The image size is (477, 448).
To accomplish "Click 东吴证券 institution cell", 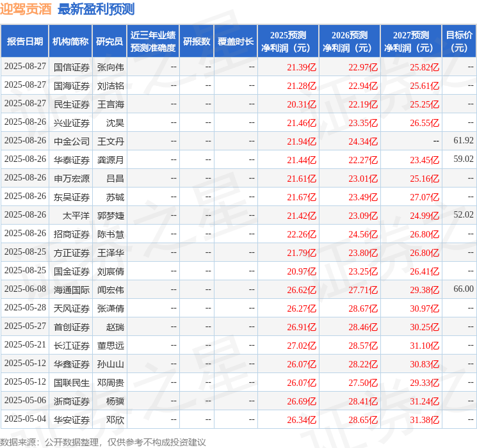I will (x=72, y=197).
